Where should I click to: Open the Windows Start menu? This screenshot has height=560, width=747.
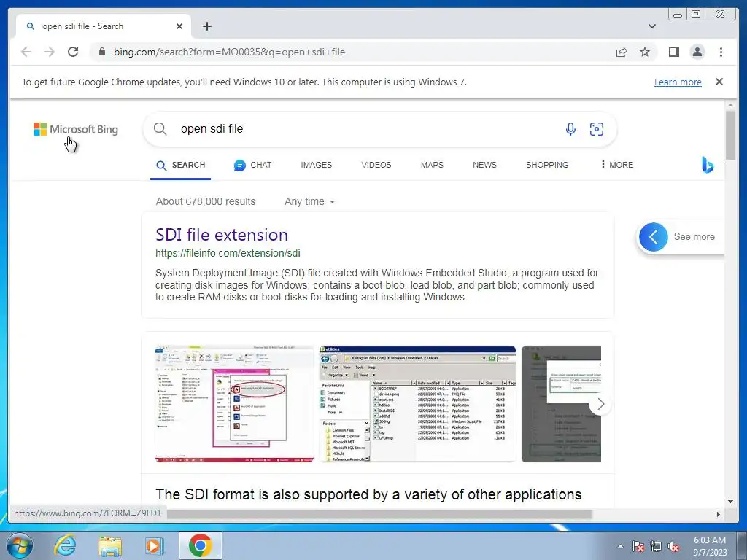tap(19, 545)
